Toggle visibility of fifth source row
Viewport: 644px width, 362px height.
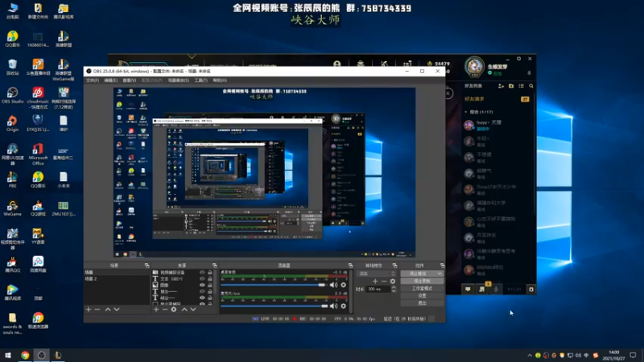click(x=202, y=298)
